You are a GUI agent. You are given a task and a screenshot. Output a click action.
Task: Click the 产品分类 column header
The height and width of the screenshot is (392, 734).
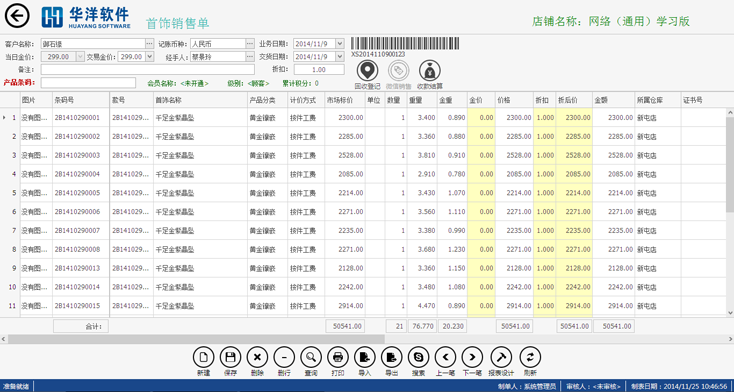click(x=267, y=100)
